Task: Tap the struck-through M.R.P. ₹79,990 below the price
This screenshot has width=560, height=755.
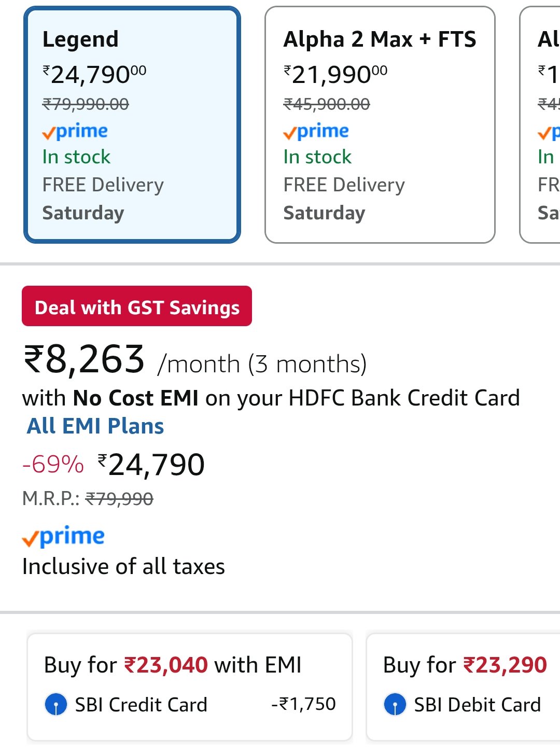Action: 119,499
